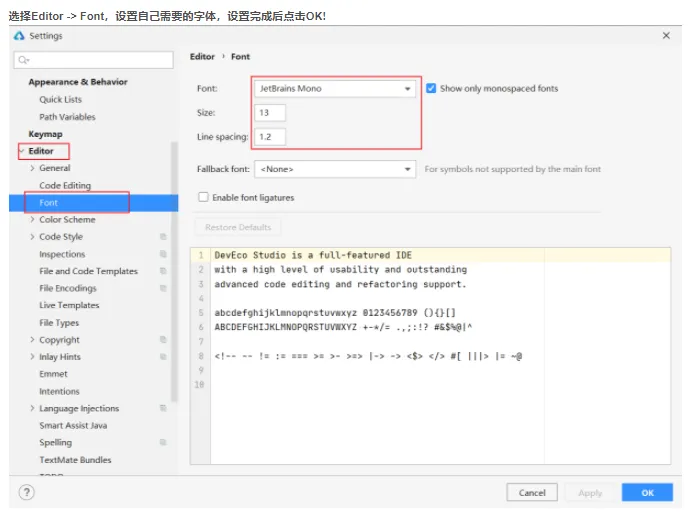Focus the settings search field
The width and height of the screenshot is (689, 513).
click(x=94, y=60)
